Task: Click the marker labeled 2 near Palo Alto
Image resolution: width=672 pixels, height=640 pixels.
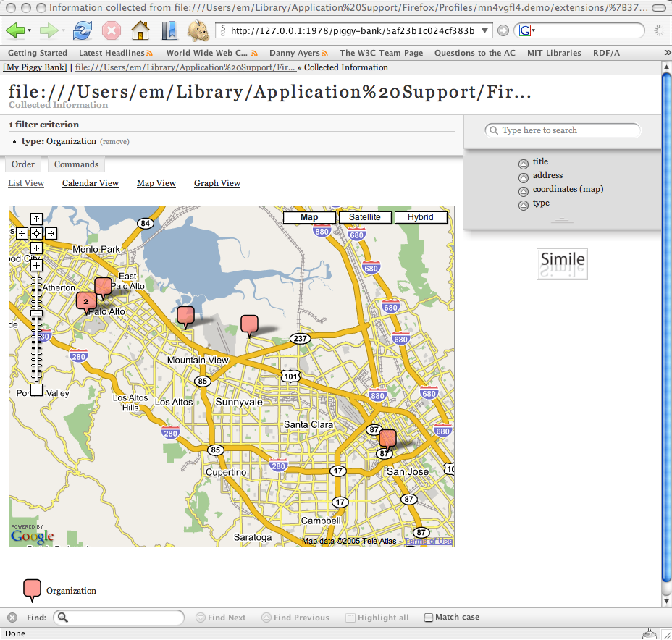Action: coord(86,301)
